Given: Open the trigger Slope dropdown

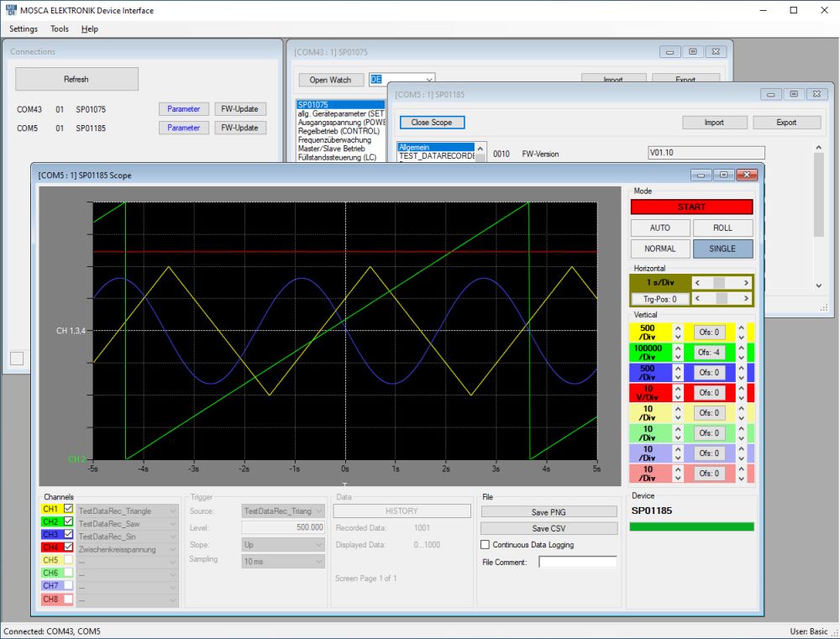Looking at the screenshot, I should point(283,545).
